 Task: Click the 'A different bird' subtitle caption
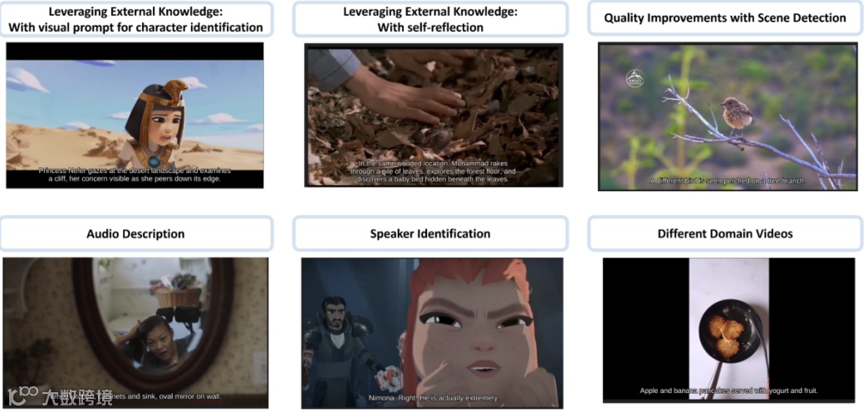[727, 180]
